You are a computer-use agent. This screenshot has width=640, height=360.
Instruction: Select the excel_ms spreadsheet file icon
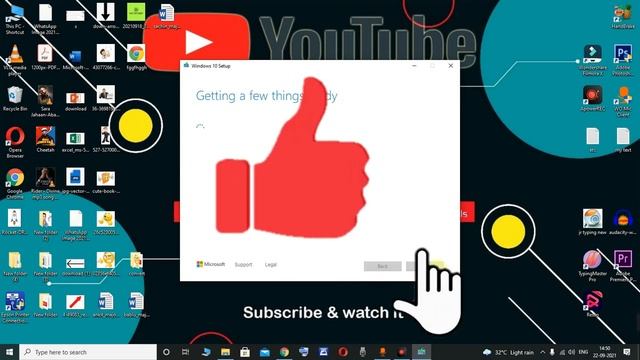coord(76,142)
